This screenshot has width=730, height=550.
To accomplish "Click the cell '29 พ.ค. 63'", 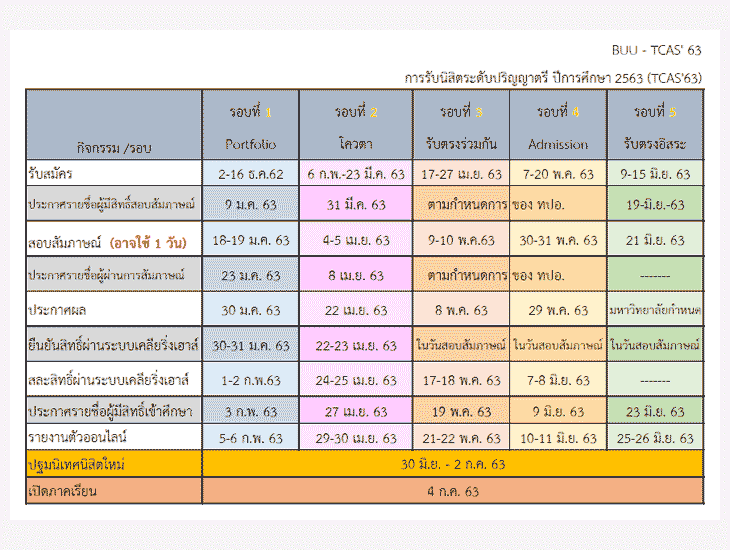I will [558, 309].
